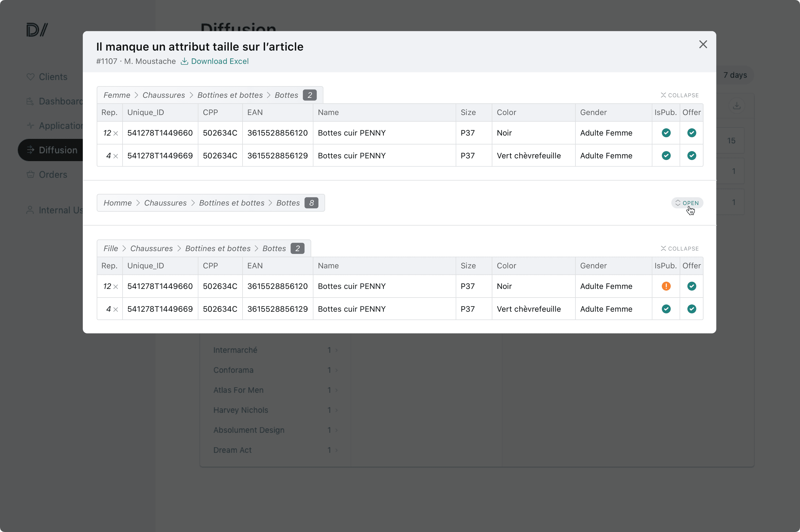800x532 pixels.
Task: Click the Homme Bottes count badge 8
Action: pos(311,203)
